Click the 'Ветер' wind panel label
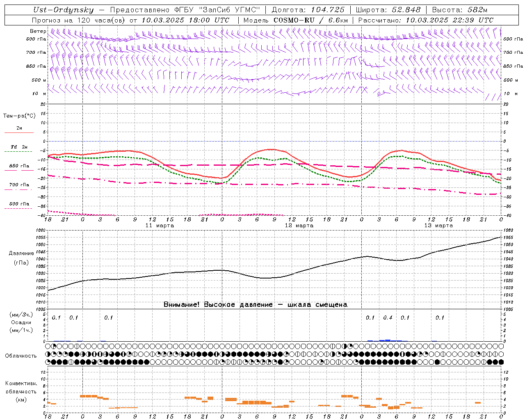The width and height of the screenshot is (525, 420). tap(38, 31)
